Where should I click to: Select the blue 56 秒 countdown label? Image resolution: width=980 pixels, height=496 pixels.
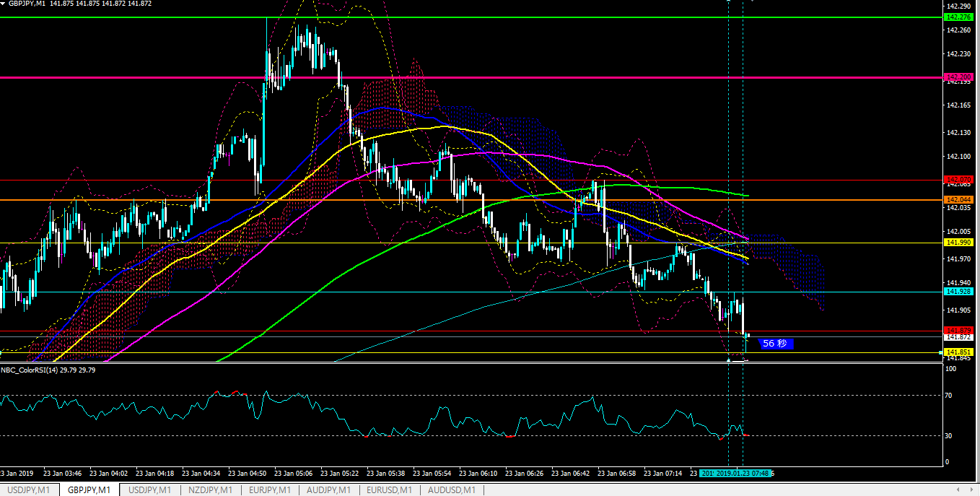774,344
